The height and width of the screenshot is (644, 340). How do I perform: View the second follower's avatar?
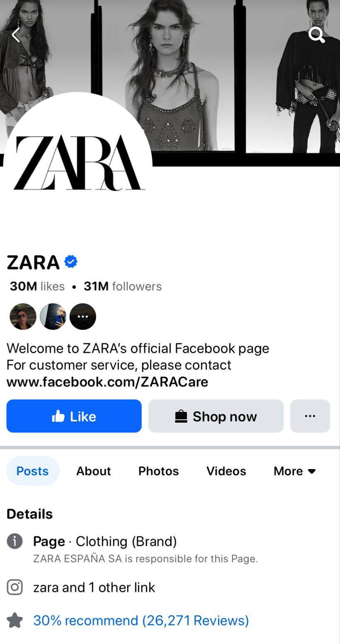53,317
